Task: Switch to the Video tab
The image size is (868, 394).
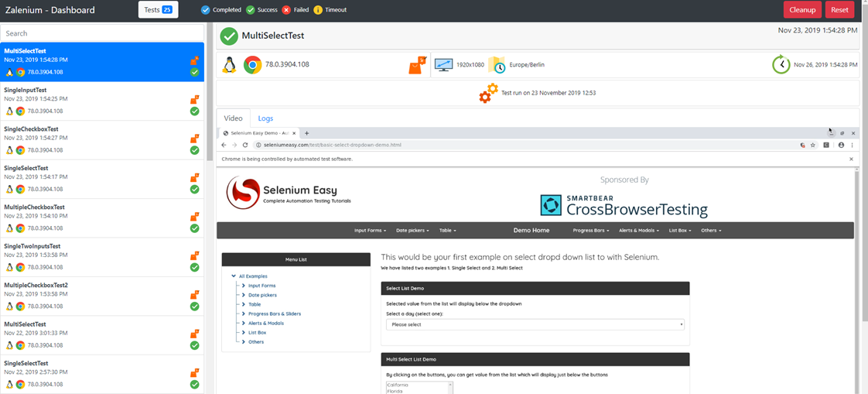Action: coord(233,118)
